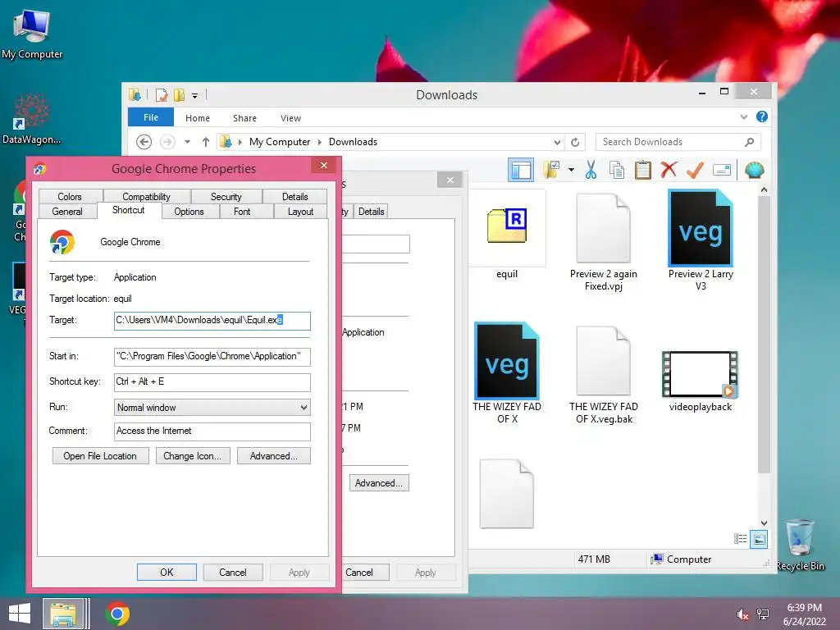Open the Share ribbon tab
Screen dimensions: 840x630
[x=244, y=118]
